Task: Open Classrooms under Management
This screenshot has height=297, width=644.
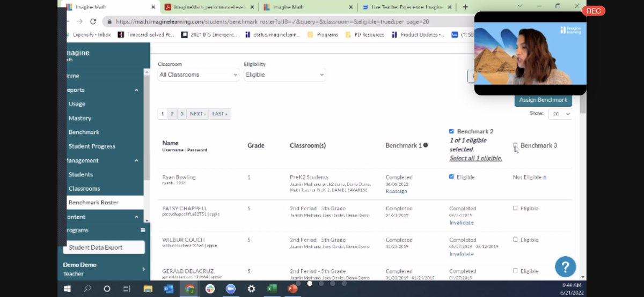Action: click(x=84, y=188)
